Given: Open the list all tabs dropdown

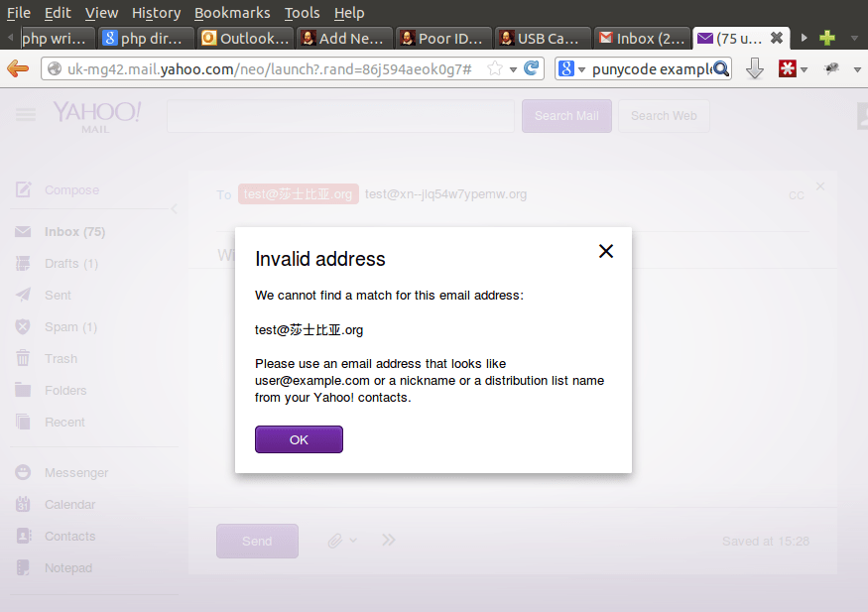Looking at the screenshot, I should coord(855,38).
